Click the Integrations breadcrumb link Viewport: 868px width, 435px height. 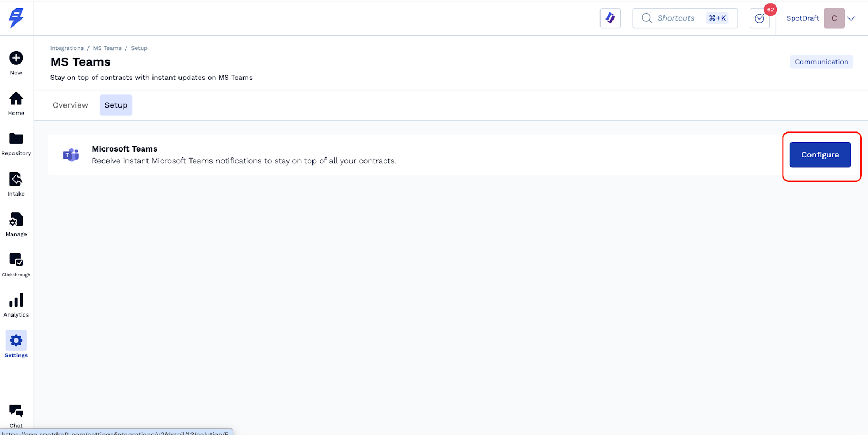[x=67, y=48]
